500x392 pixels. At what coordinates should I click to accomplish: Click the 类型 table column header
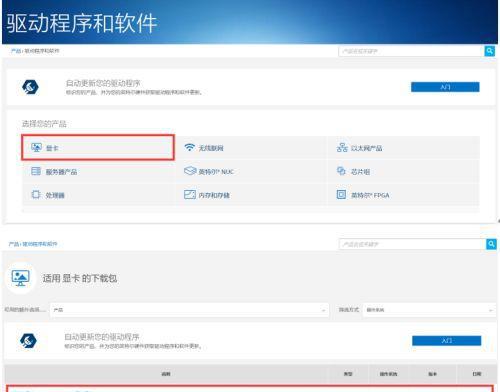(348, 374)
